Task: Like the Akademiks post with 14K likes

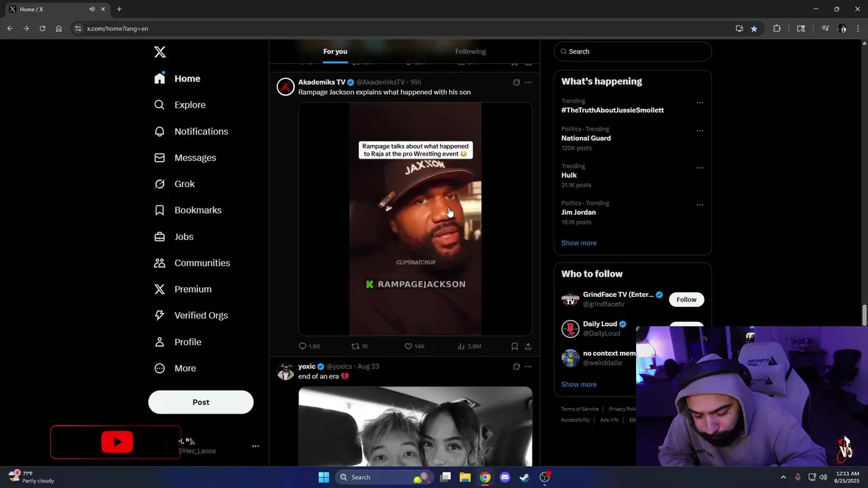Action: pyautogui.click(x=414, y=346)
